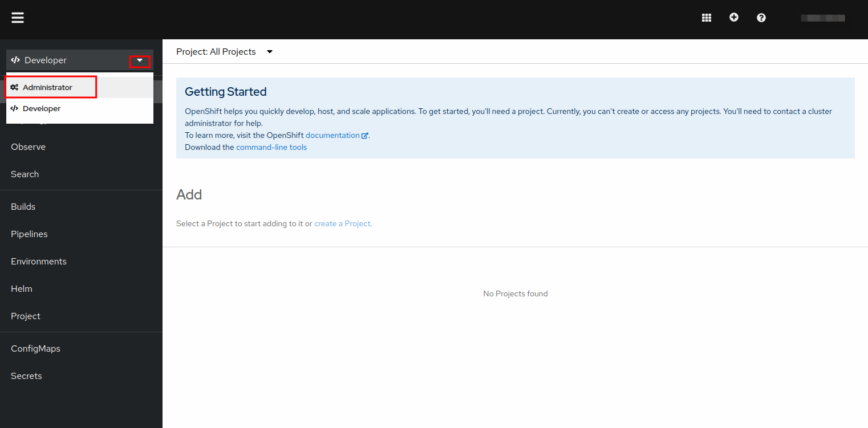
Task: Open the Secrets page from the sidebar
Action: tap(26, 376)
